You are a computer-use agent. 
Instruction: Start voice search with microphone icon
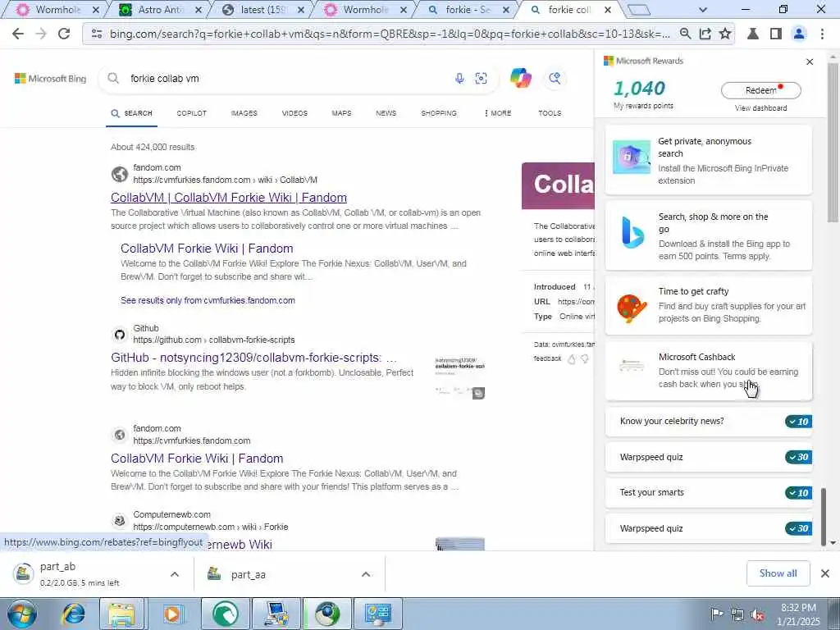tap(459, 78)
